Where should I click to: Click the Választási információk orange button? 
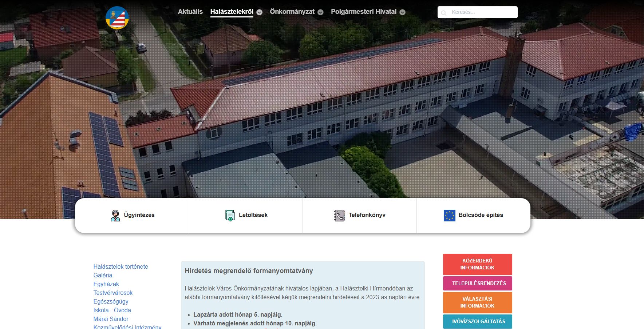click(x=477, y=302)
